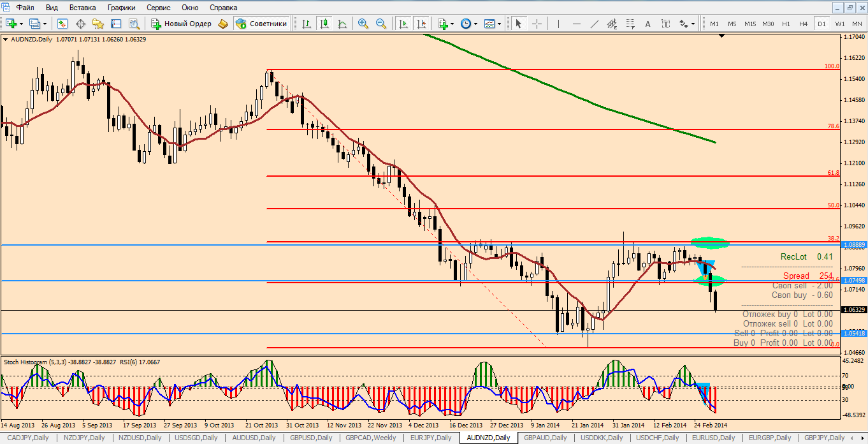Expand the arrows dropdown arrow
This screenshot has height=444, width=868.
tap(693, 24)
